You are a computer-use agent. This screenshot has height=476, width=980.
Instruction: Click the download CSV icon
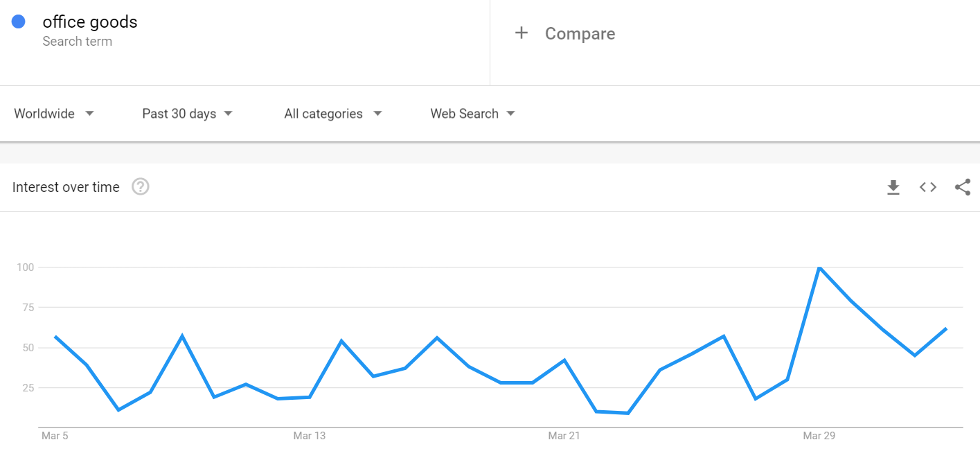893,187
